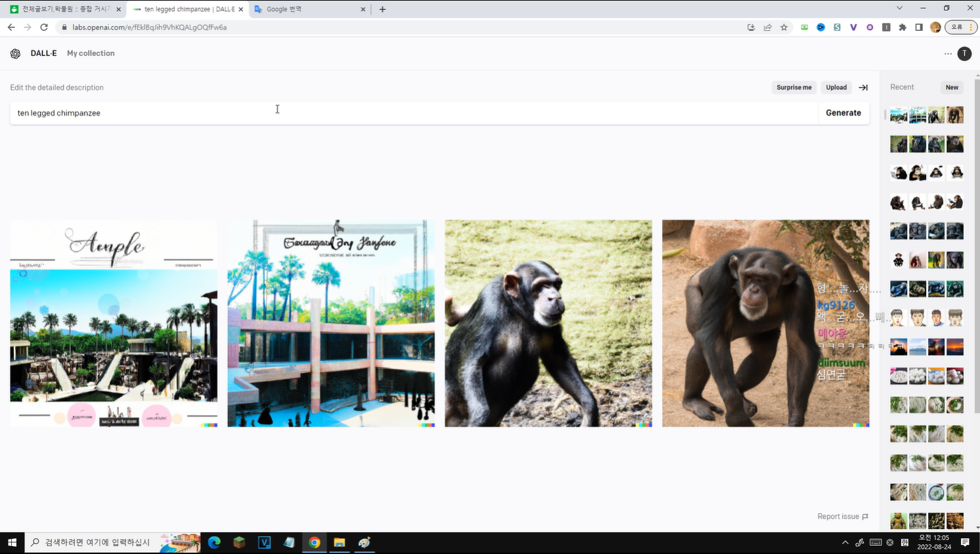The image size is (980, 554).
Task: Click the Generate button
Action: [x=843, y=113]
